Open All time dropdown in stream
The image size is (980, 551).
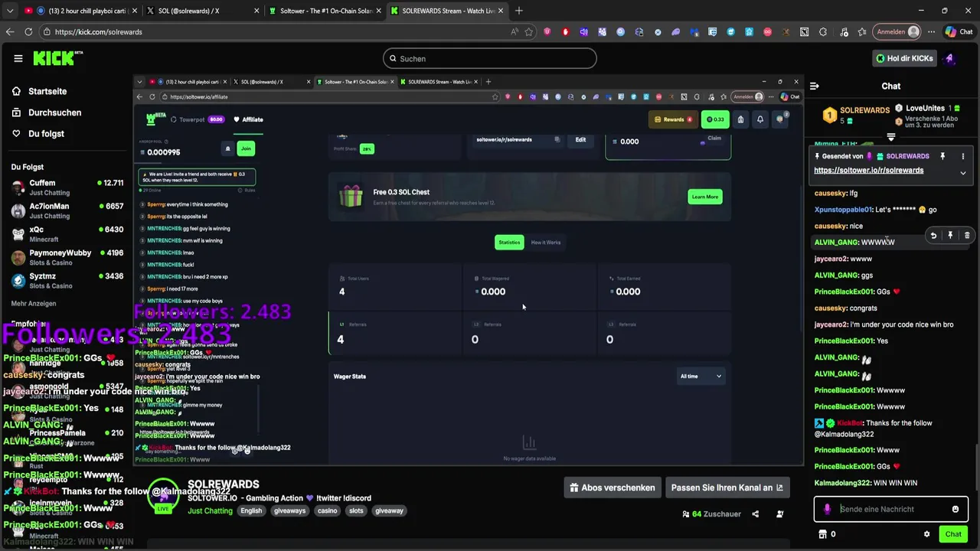click(701, 376)
